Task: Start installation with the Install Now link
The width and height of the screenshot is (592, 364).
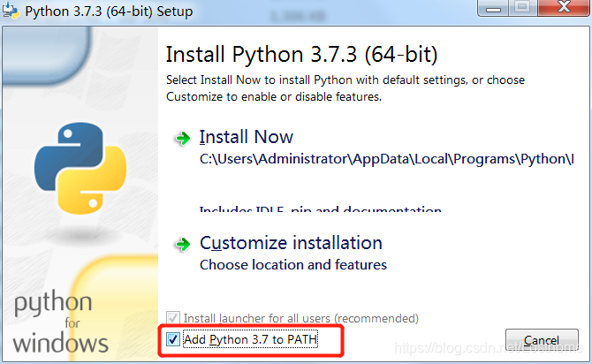Action: click(247, 137)
